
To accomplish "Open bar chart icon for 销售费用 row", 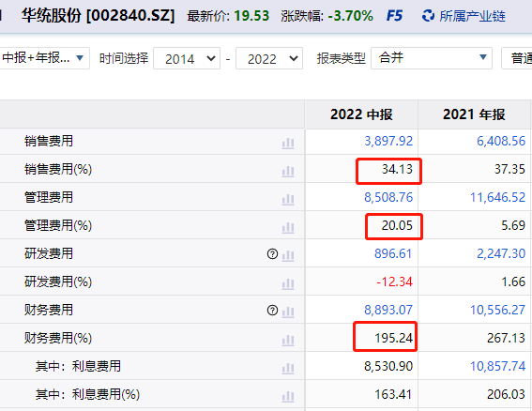I will (288, 144).
